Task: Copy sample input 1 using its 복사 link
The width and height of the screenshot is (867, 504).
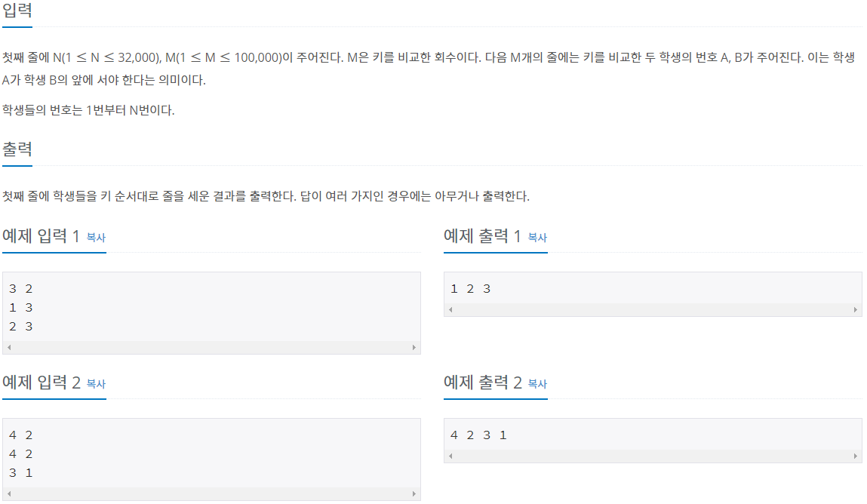Action: click(x=97, y=237)
